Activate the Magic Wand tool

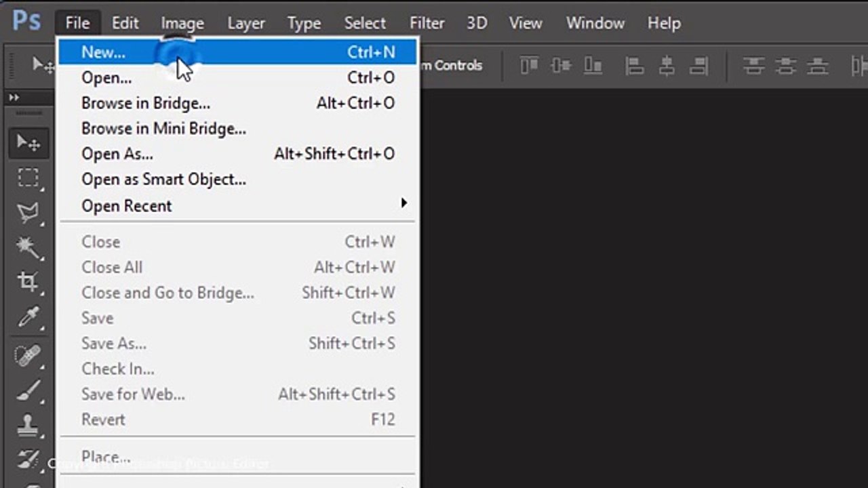tap(28, 247)
